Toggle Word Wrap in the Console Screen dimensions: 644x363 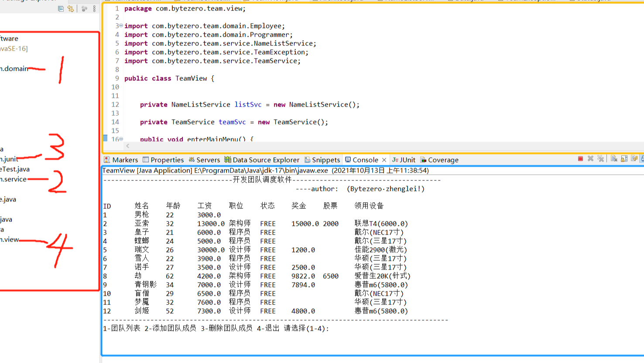(634, 159)
